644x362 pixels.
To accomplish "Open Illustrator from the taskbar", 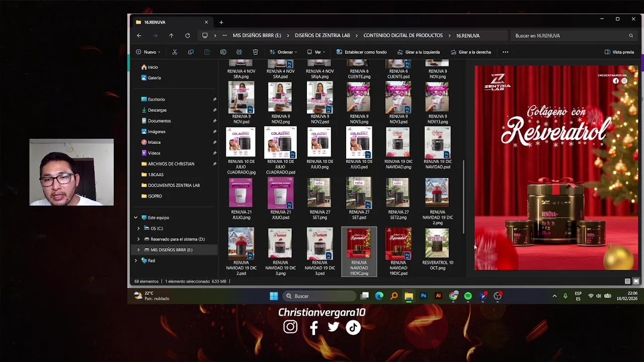I will click(438, 296).
